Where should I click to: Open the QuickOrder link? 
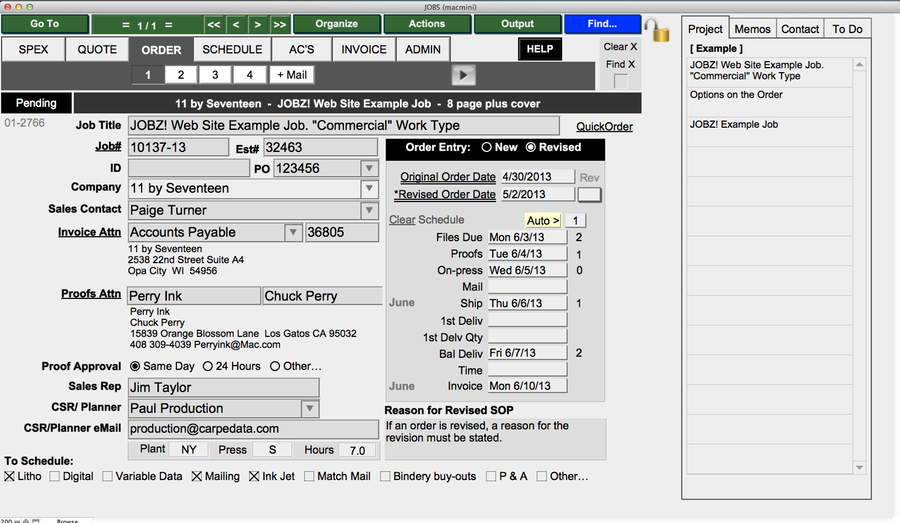coord(604,127)
